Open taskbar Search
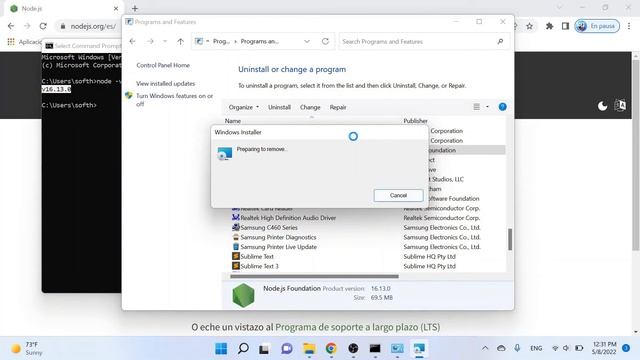640x360 pixels. click(x=243, y=349)
